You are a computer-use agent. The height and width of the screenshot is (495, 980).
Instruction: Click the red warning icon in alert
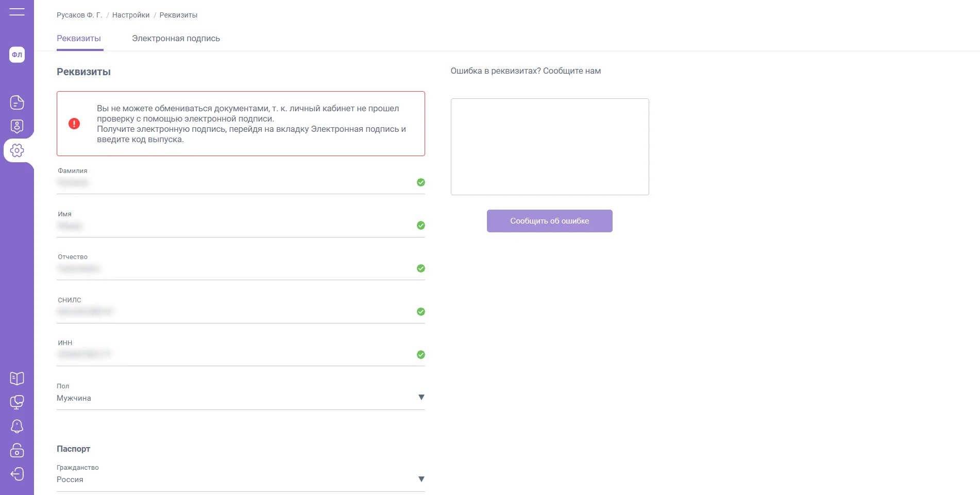pyautogui.click(x=74, y=124)
